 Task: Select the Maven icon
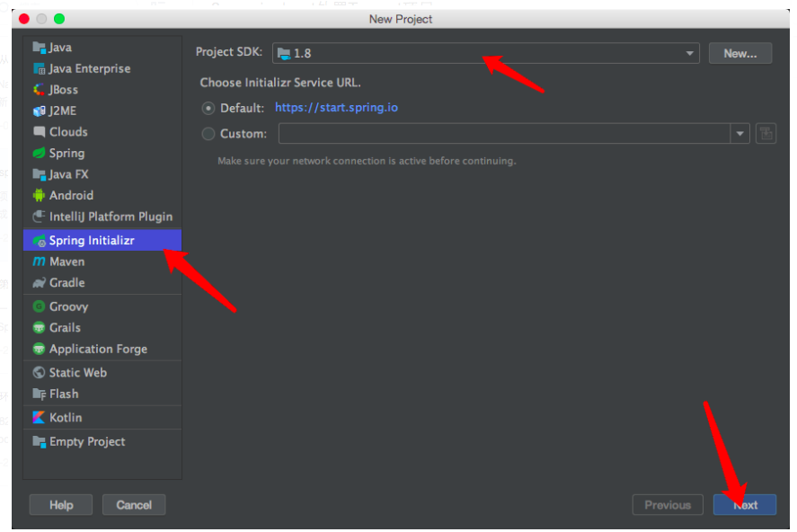(40, 262)
